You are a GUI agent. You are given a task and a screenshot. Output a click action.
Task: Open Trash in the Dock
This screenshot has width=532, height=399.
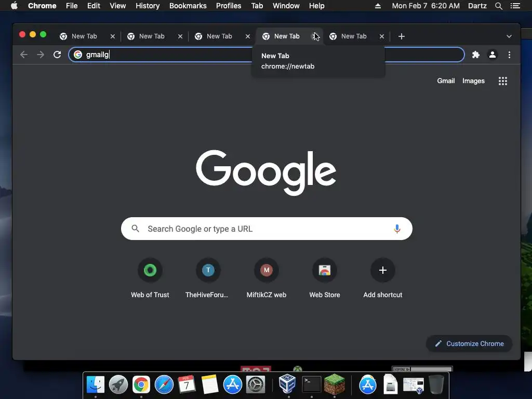tap(436, 384)
